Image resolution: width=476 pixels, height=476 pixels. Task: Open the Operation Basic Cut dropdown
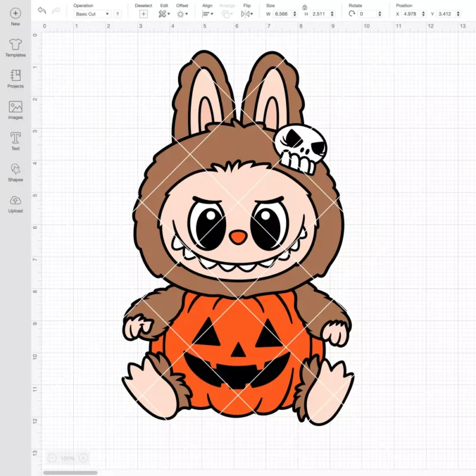click(92, 14)
